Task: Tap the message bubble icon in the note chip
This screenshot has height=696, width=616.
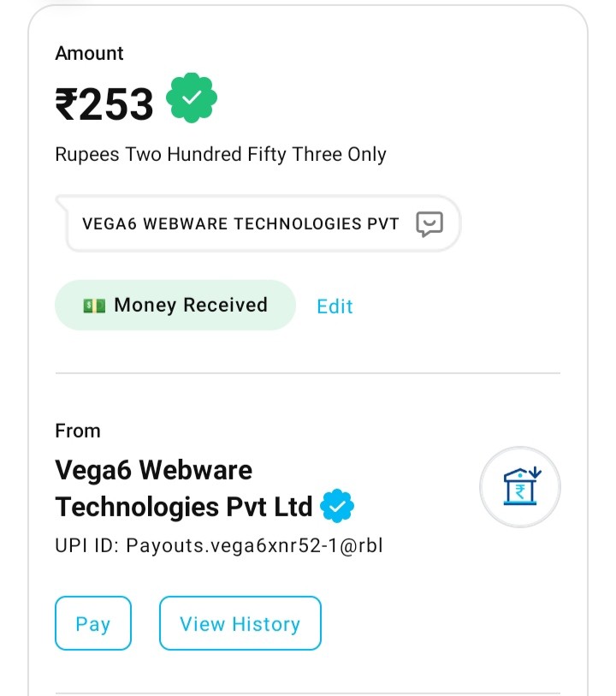Action: point(429,224)
